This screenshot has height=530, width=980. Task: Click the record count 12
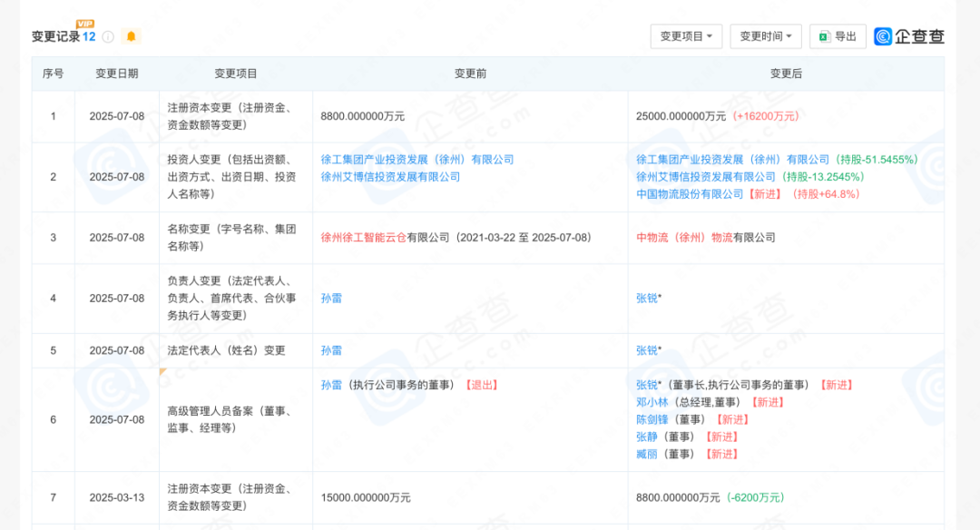(89, 37)
